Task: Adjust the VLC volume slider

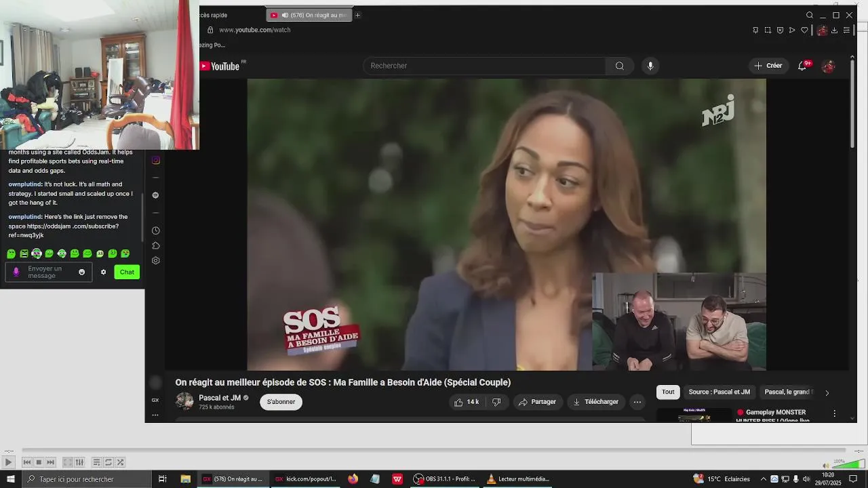Action: (848, 464)
